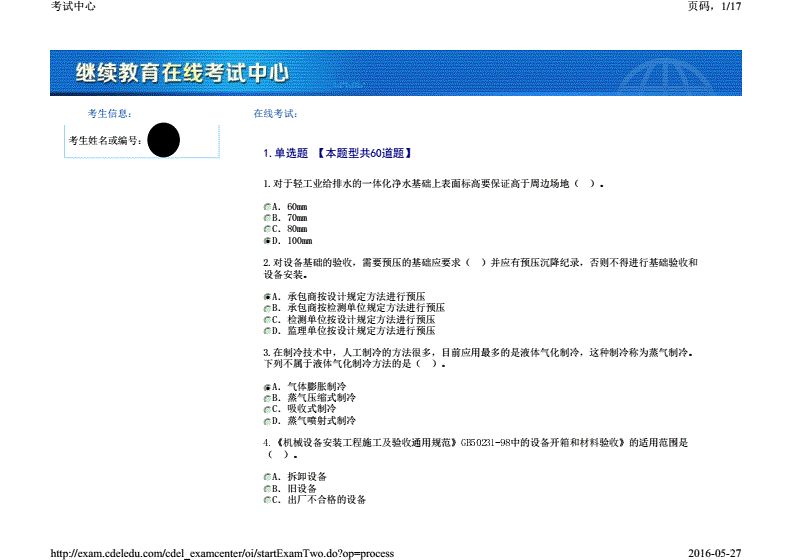Screen dimensions: 792x560
Task: Select option C. 80mm for question 1
Action: pyautogui.click(x=267, y=229)
